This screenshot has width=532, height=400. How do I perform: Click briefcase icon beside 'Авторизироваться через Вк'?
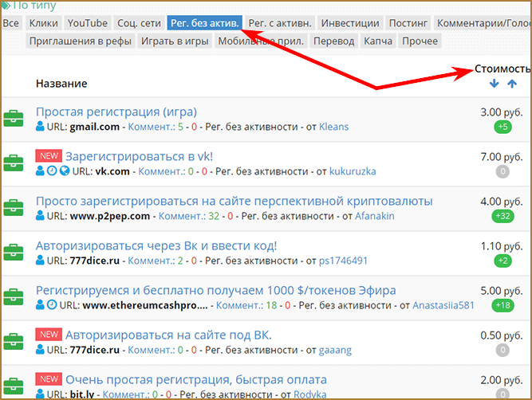(x=14, y=253)
